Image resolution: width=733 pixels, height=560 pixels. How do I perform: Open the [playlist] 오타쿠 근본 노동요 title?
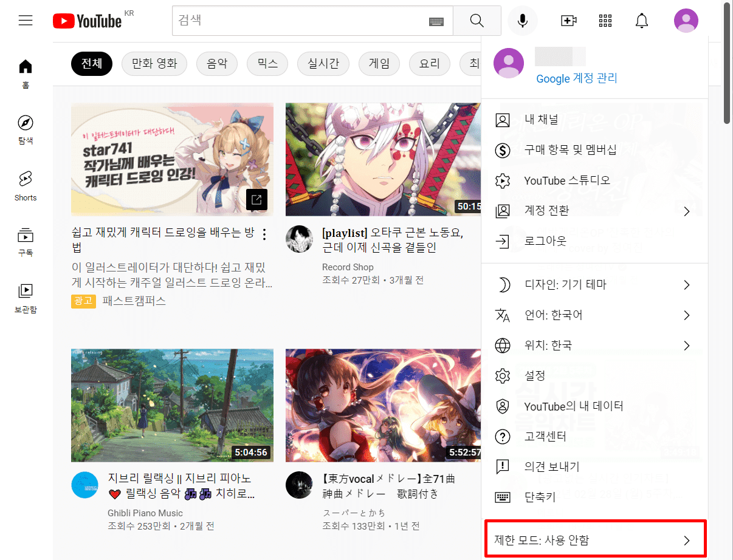pyautogui.click(x=393, y=240)
